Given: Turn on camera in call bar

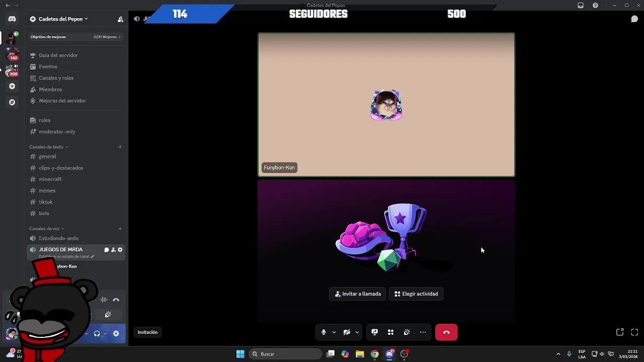Looking at the screenshot, I should point(347,332).
